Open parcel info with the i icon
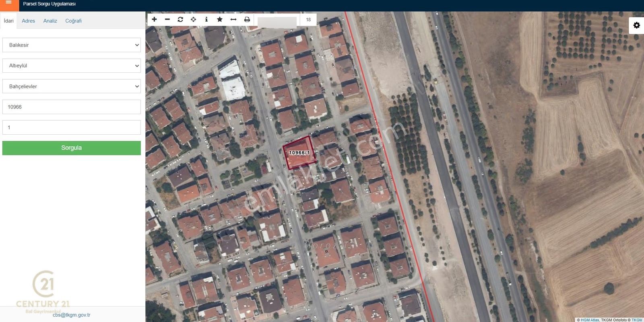 (206, 19)
